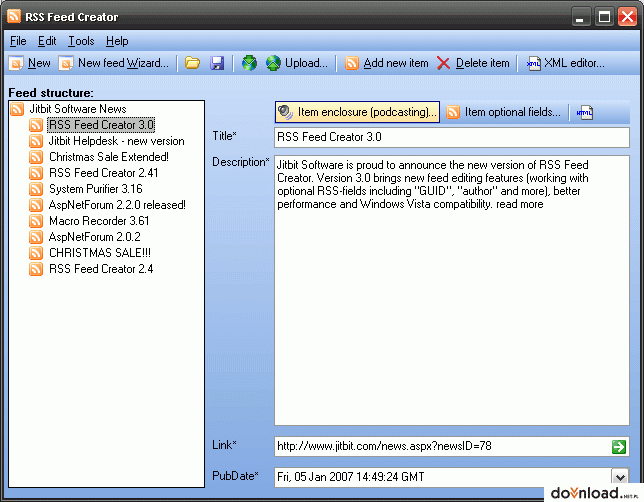Delete item using the red X
The image size is (644, 502).
473,63
